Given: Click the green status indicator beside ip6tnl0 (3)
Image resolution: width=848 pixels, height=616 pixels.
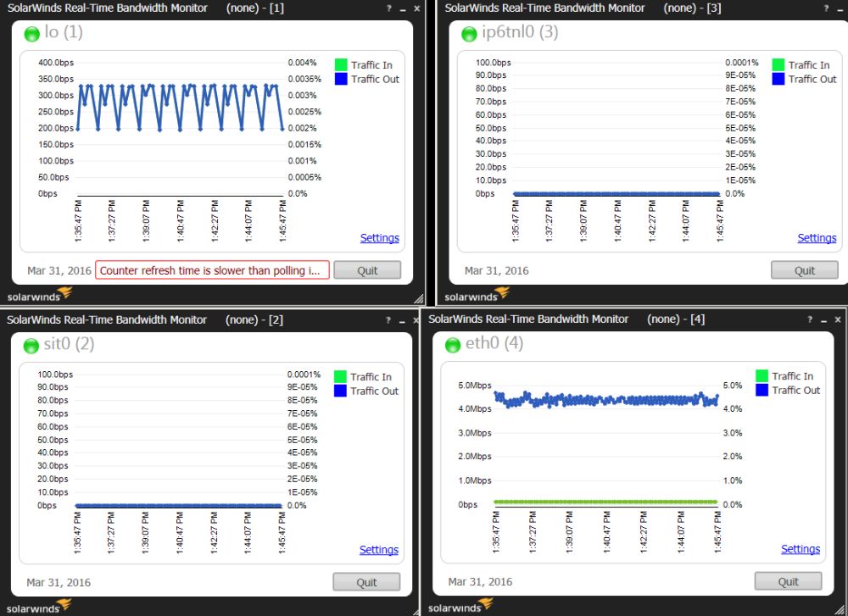Looking at the screenshot, I should pyautogui.click(x=469, y=34).
